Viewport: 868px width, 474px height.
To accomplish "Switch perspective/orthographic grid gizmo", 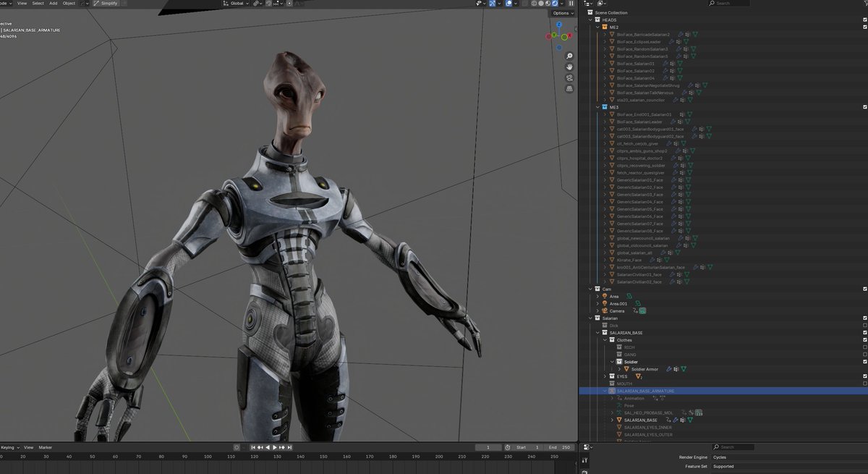I will [x=569, y=88].
